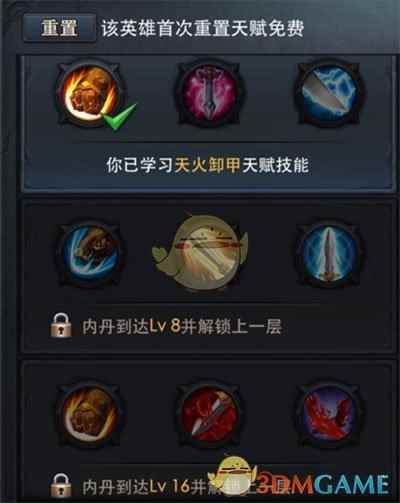400x503 pixels.
Task: Click the 你已学习天火卸甲天赋技能 status message
Action: (207, 165)
